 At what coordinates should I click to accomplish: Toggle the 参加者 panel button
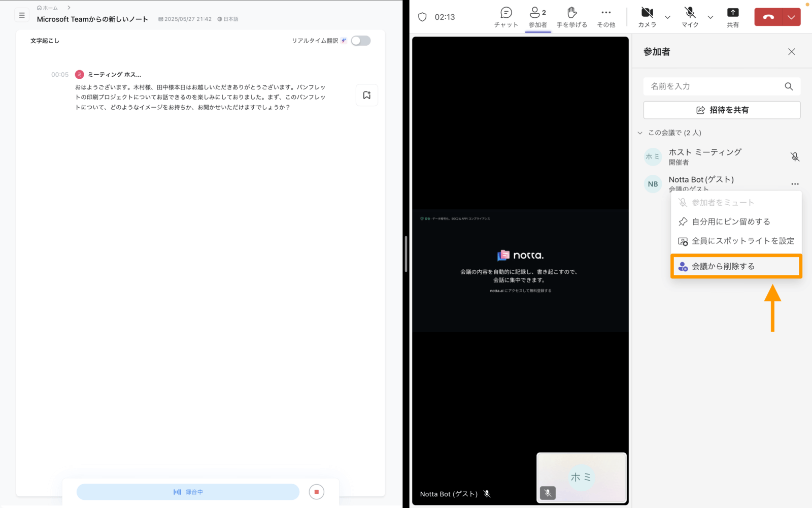(x=538, y=17)
